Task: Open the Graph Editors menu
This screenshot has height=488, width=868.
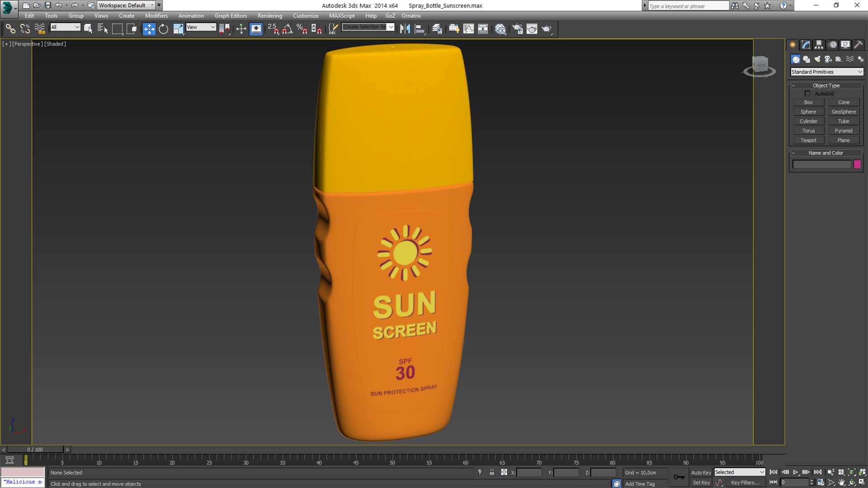Action: coord(231,16)
